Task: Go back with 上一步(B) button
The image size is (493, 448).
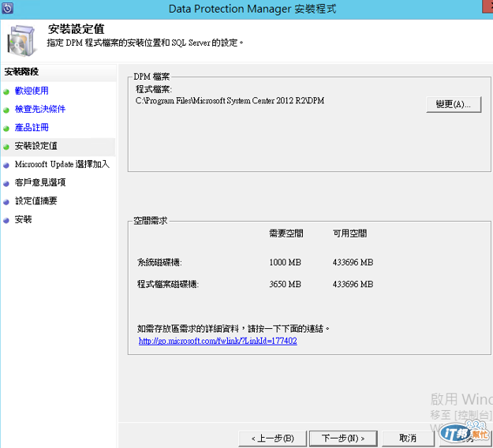Action: (x=273, y=439)
